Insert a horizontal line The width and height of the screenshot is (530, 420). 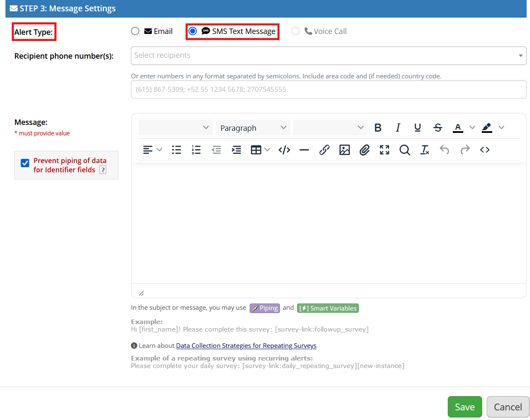coord(304,150)
